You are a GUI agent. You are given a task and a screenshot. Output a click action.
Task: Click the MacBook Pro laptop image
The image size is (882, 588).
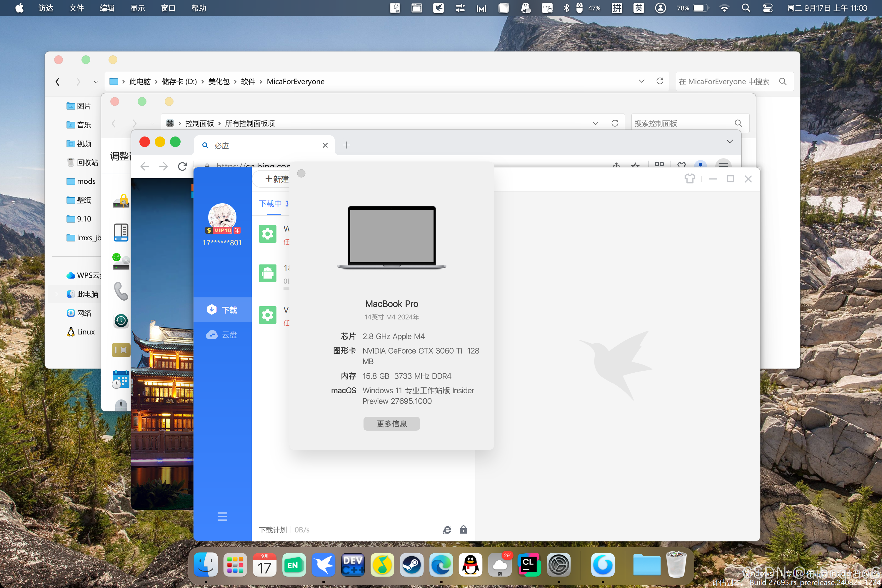391,237
